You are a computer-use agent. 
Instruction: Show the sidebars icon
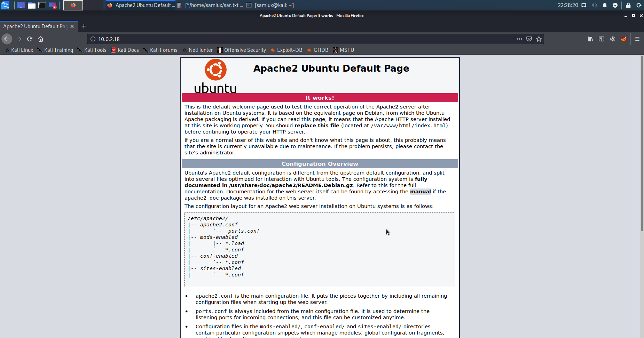[602, 39]
